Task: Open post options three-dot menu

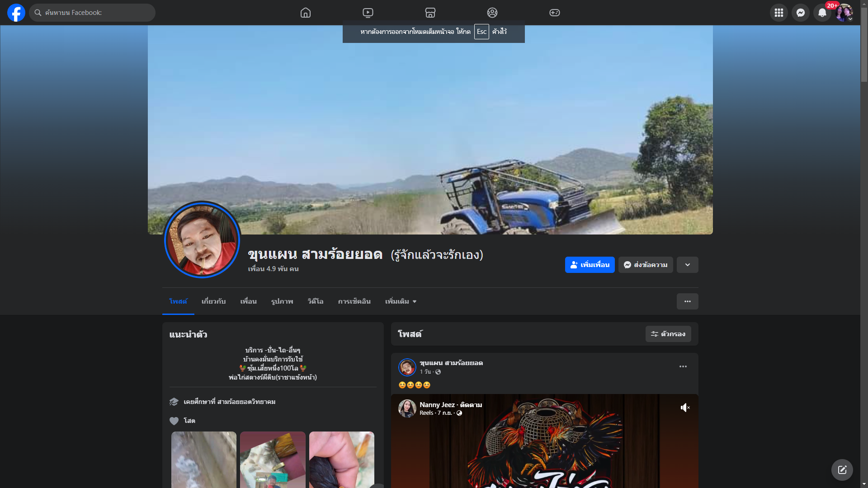Action: (x=683, y=366)
